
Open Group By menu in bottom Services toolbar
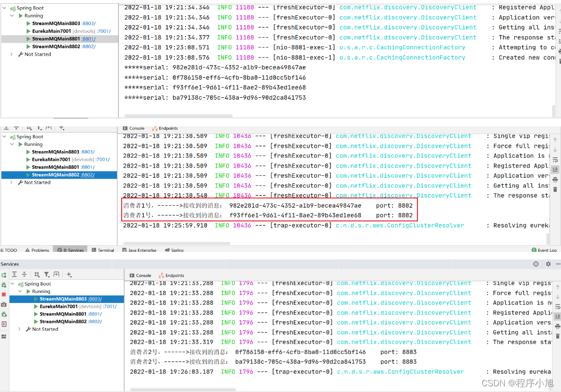37,274
